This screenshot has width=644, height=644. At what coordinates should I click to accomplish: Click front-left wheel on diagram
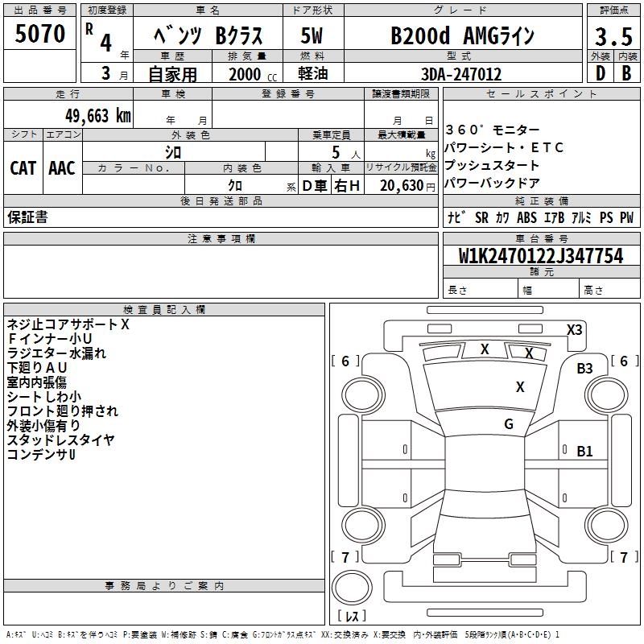(363, 395)
